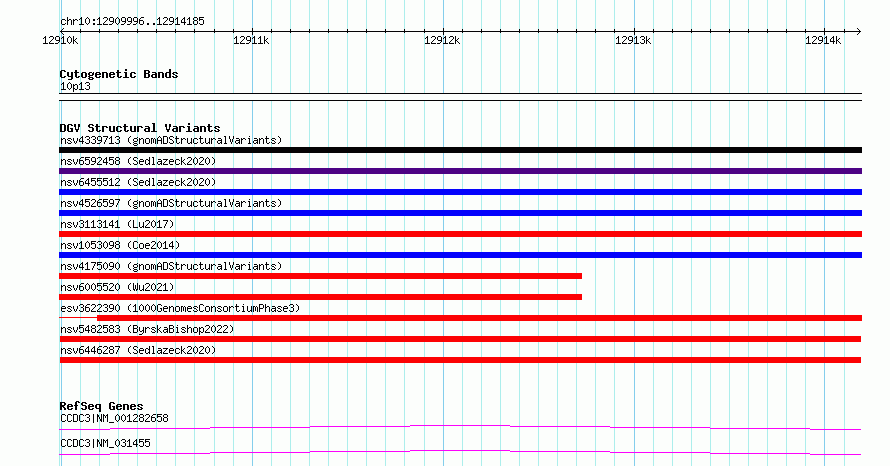Image resolution: width=890 pixels, height=466 pixels.
Task: Open variant nsv6005520 (Wu2021) label
Action: pyautogui.click(x=117, y=287)
